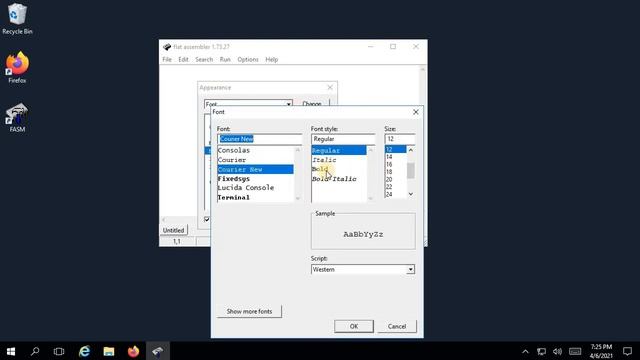Select size 12 in list
This screenshot has height=360, width=640.
point(396,150)
